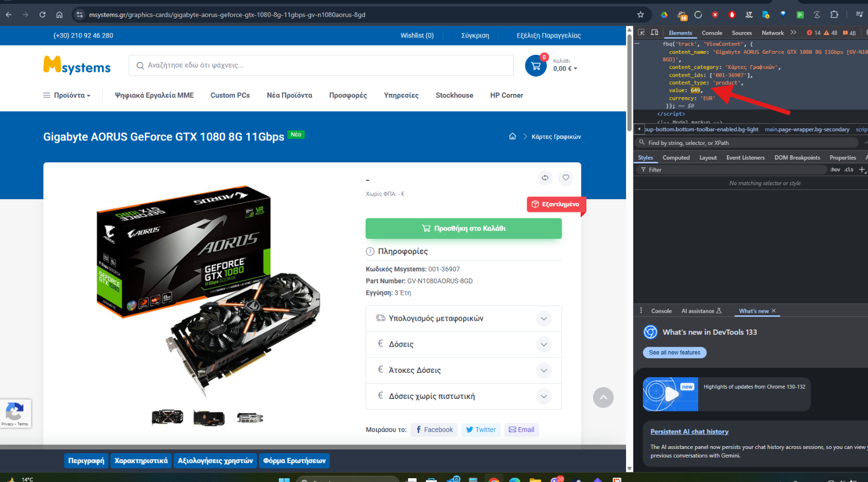Open the red shield extension icon
Viewport: 868px width, 482px height.
715,15
